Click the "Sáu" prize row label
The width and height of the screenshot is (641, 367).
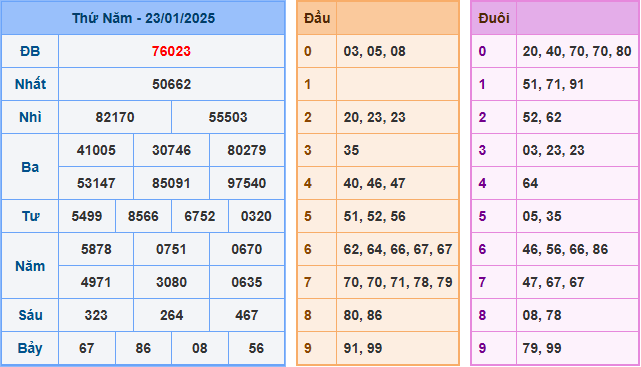(x=30, y=315)
